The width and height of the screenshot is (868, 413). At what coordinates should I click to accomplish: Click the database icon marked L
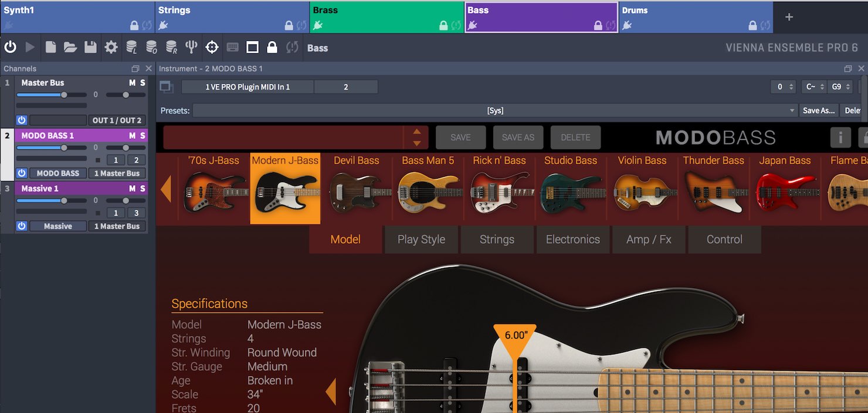tap(131, 47)
